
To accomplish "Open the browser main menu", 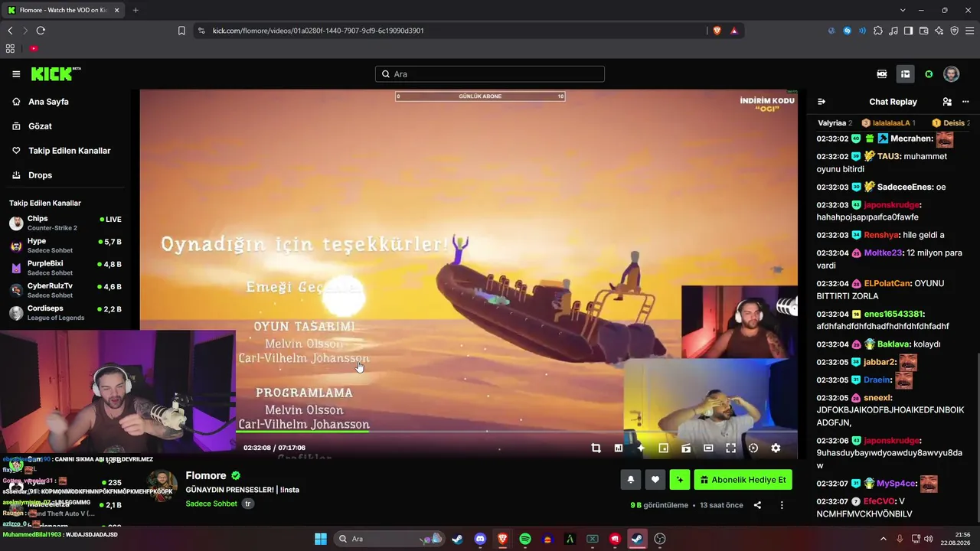I will click(969, 31).
